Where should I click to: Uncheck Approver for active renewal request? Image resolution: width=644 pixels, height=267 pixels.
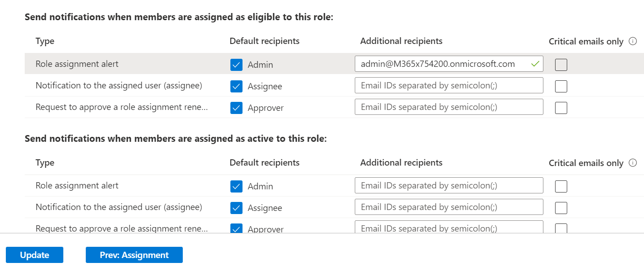(236, 228)
